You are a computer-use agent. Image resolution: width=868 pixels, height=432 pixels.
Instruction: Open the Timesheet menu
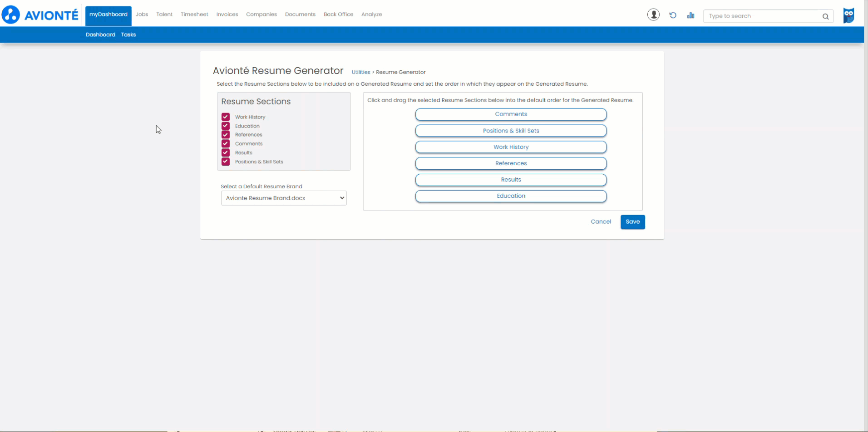click(x=194, y=15)
